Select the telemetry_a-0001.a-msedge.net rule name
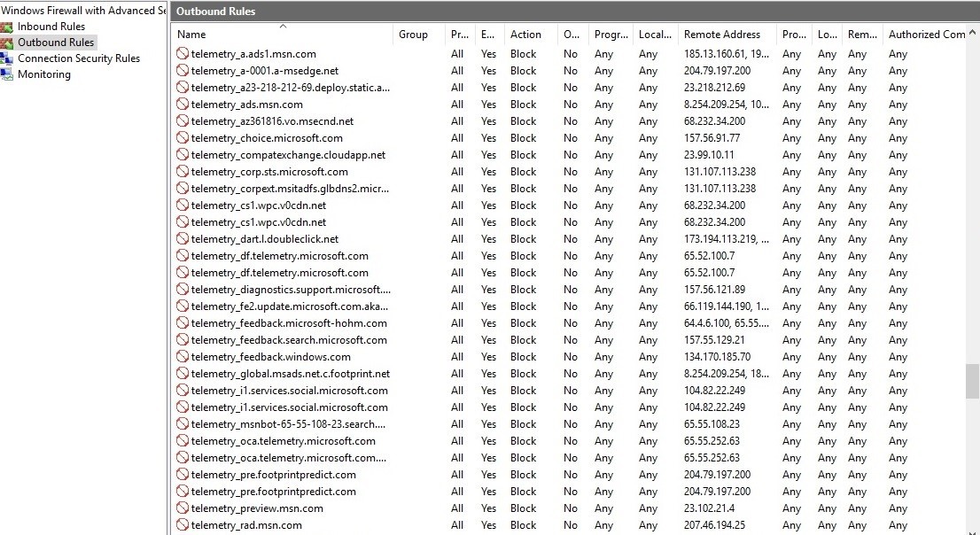This screenshot has width=980, height=535. click(x=264, y=71)
